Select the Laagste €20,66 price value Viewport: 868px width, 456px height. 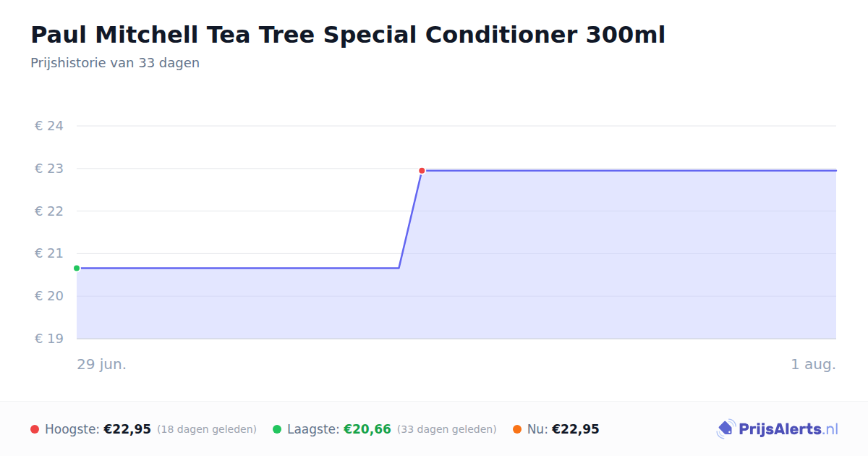pos(367,429)
